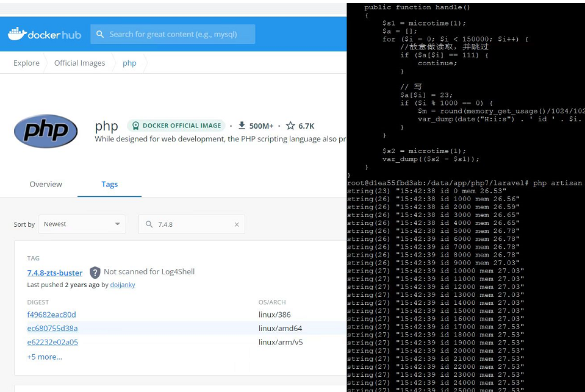585x392 pixels.
Task: Click the DIGEST column header
Action: click(x=38, y=302)
